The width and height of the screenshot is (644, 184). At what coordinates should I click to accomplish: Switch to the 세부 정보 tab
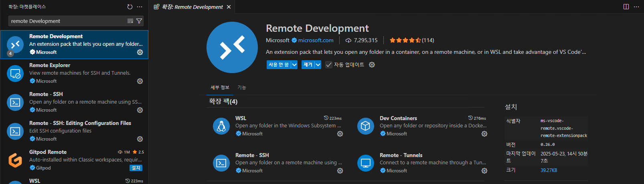220,87
